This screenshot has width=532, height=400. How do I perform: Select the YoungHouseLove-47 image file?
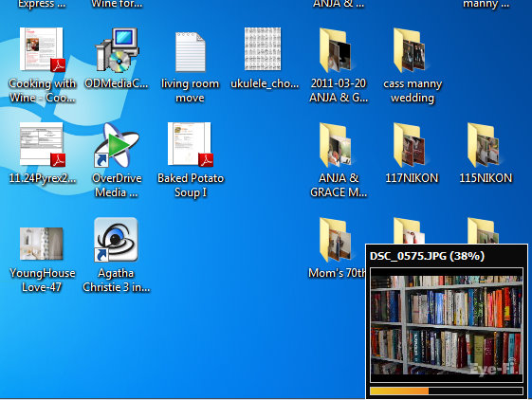[x=42, y=244]
